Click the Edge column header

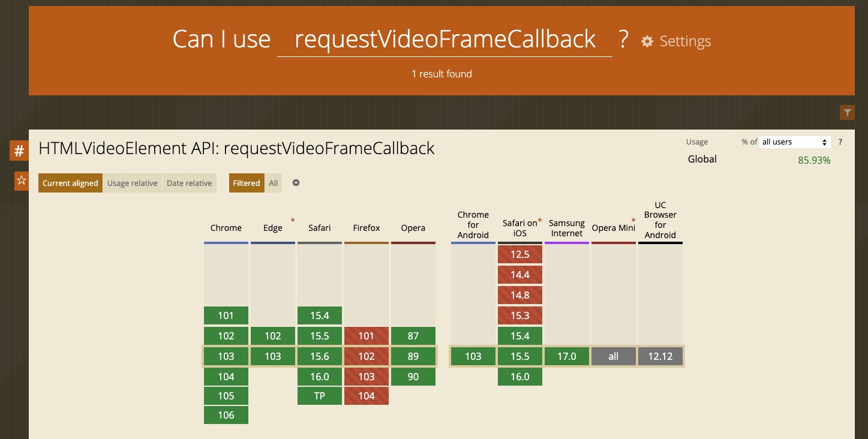[x=273, y=228]
